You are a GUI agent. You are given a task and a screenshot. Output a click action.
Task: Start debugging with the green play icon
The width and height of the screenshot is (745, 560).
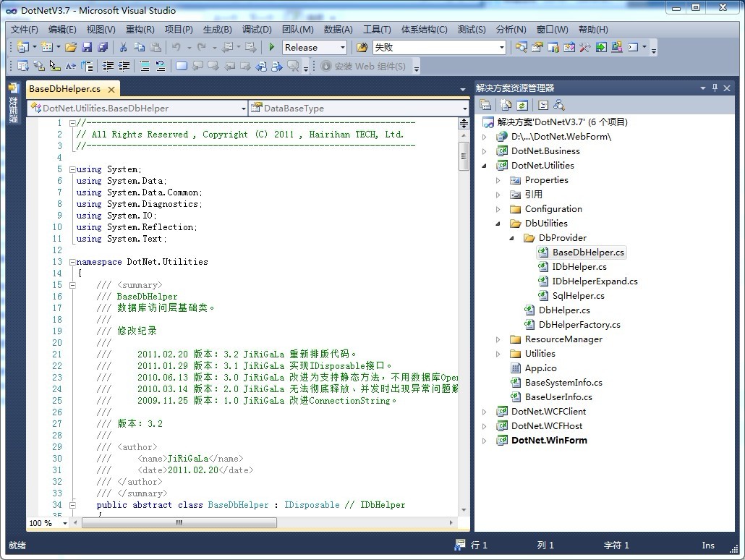(x=272, y=47)
